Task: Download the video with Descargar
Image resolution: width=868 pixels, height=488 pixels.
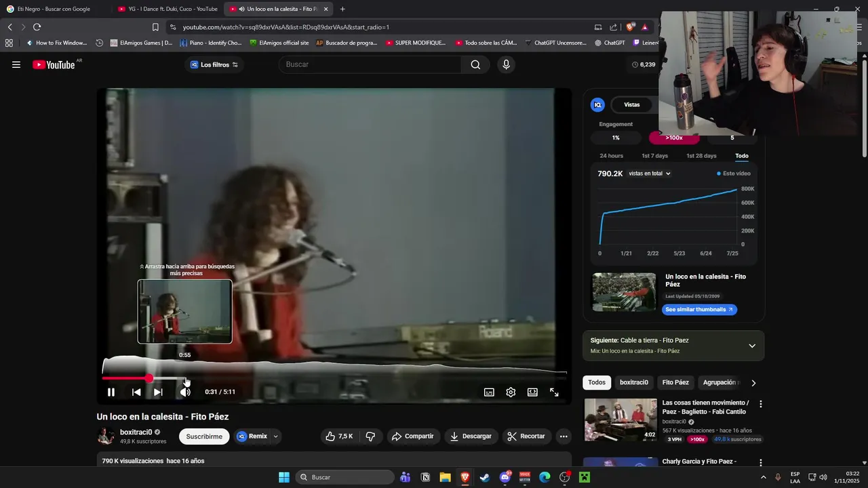Action: 471,436
